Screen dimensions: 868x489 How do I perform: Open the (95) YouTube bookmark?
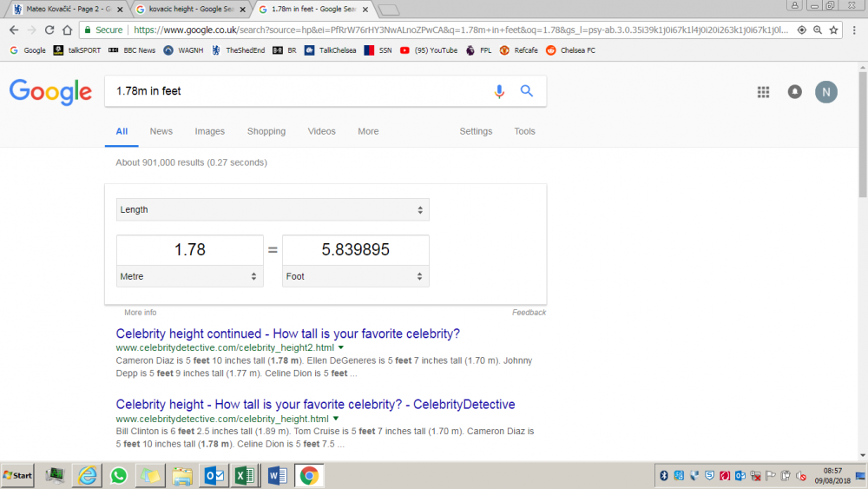429,50
